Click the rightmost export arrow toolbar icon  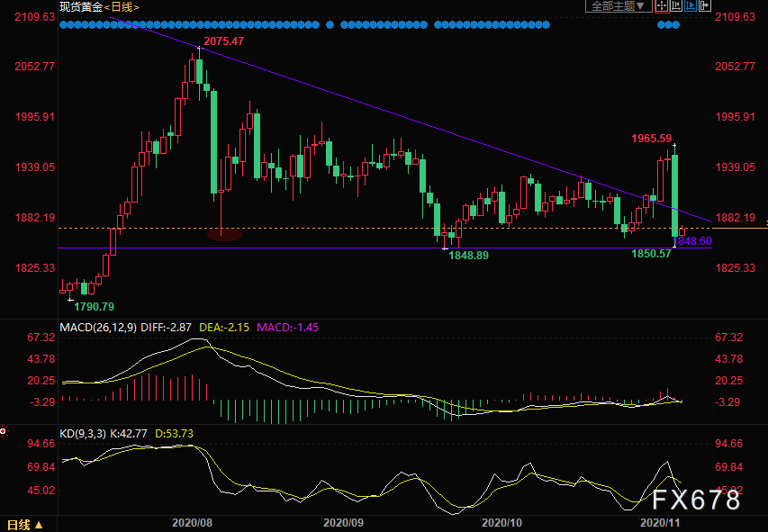click(703, 6)
